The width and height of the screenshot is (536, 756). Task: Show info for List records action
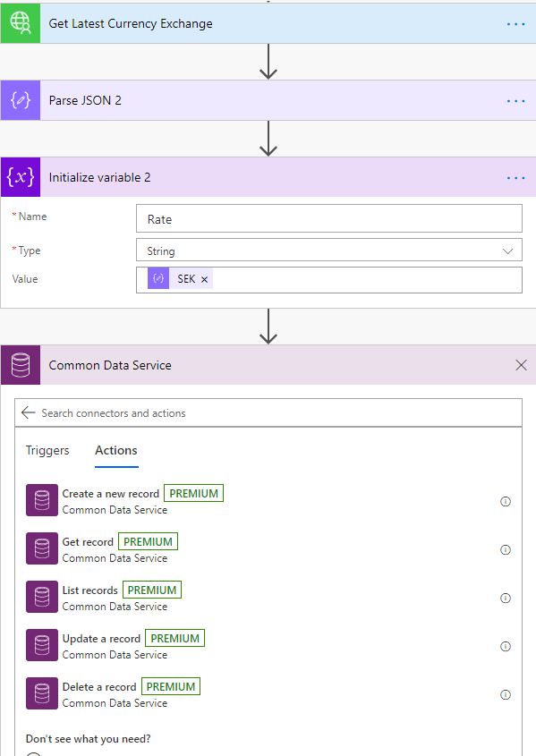[506, 598]
